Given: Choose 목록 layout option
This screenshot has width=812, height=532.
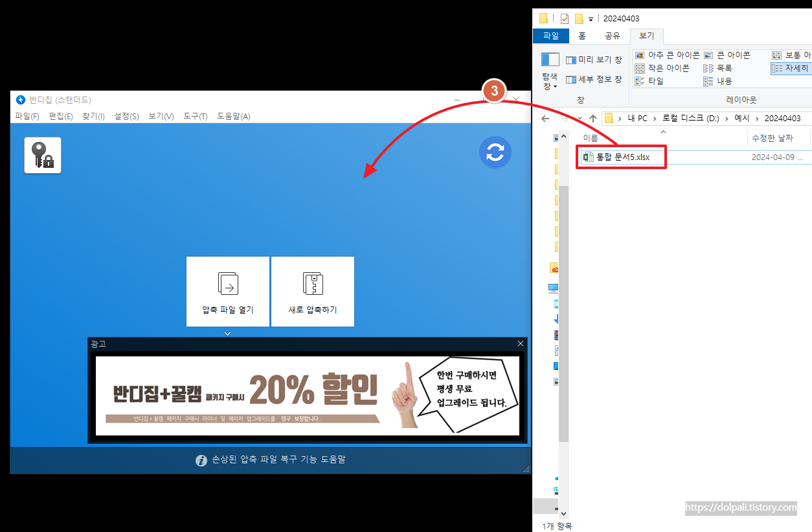Looking at the screenshot, I should click(717, 68).
